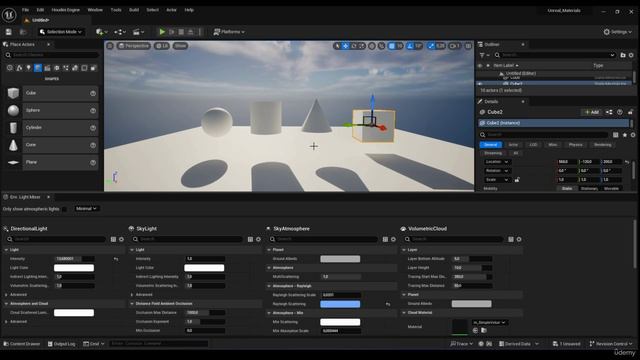Click the Add component button in Details

591,112
